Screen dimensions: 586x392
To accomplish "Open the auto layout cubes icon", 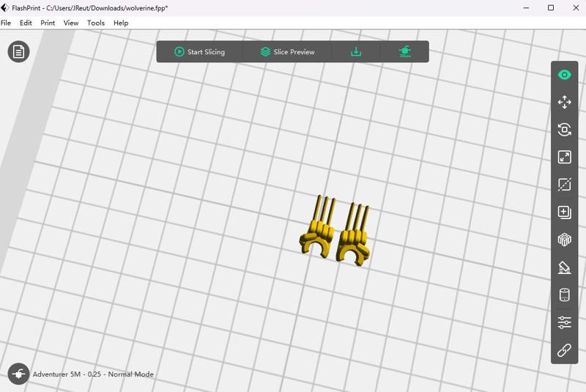I will 564,240.
